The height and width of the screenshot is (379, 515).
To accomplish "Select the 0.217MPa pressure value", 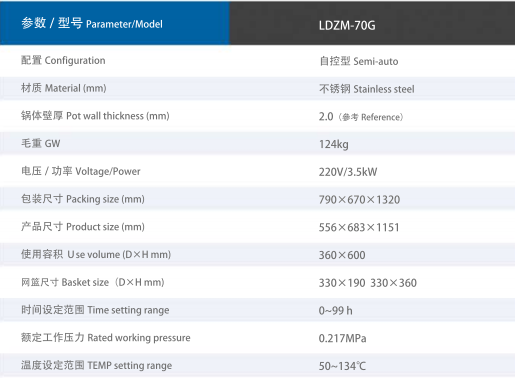I will coord(342,338).
